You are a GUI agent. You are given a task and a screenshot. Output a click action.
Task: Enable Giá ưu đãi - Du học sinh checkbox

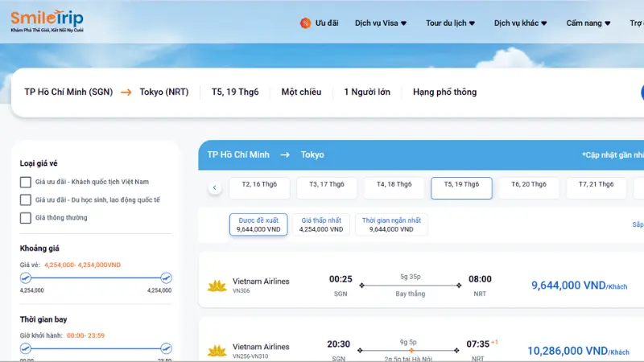click(26, 200)
